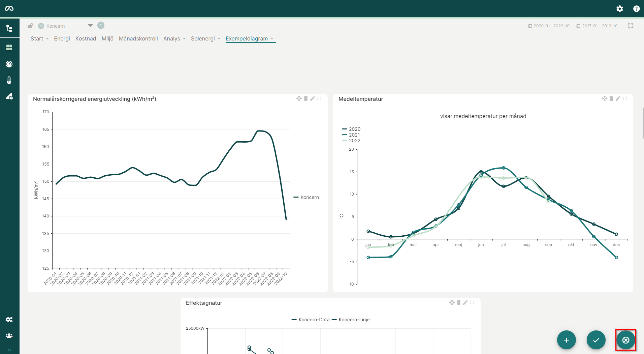Image resolution: width=644 pixels, height=354 pixels.
Task: Click the infinity logo in the top bar
Action: (x=9, y=8)
